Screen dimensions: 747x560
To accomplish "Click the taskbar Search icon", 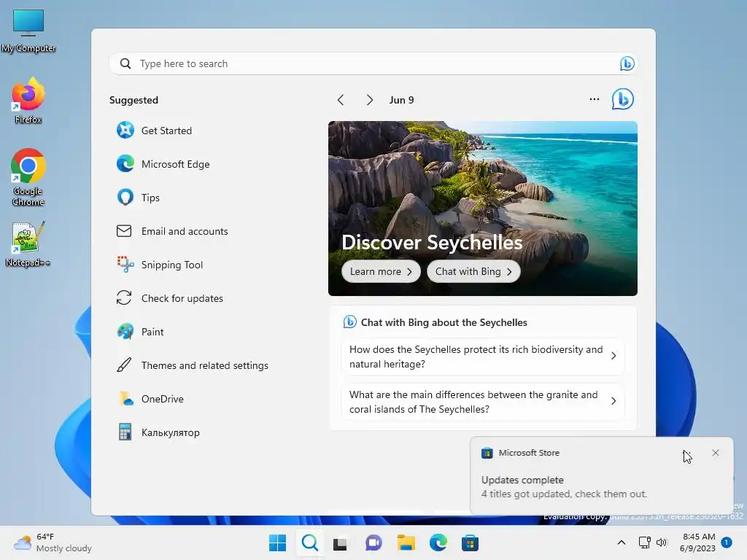I will tap(309, 542).
